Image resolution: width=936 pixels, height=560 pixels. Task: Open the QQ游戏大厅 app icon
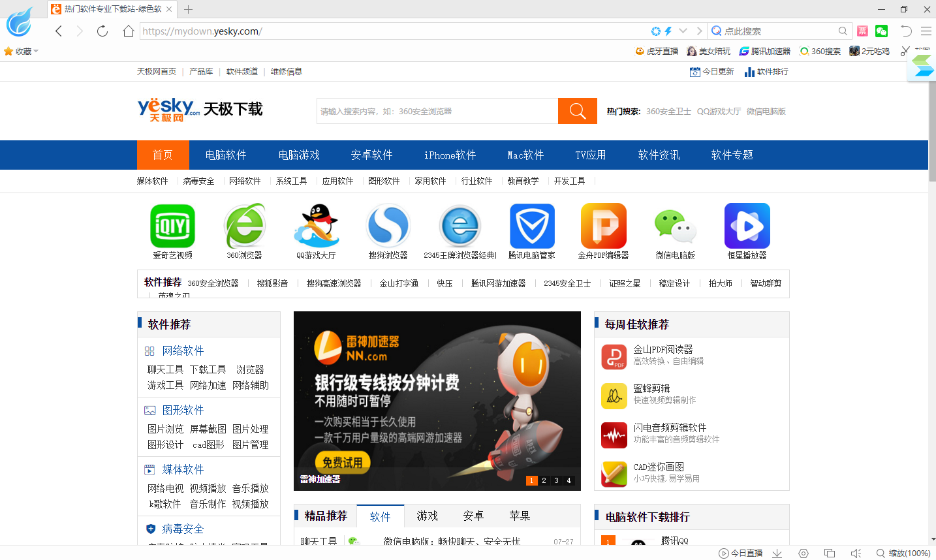(316, 226)
